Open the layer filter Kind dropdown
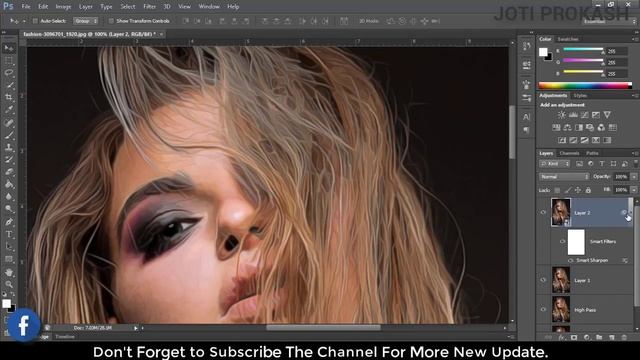 554,164
